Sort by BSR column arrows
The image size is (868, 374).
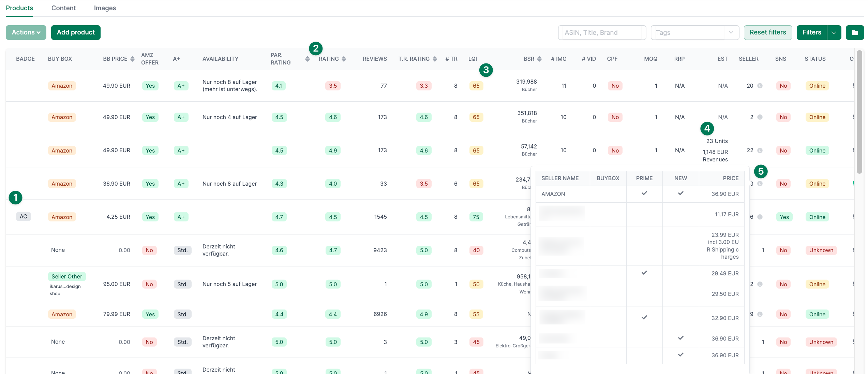(x=539, y=59)
